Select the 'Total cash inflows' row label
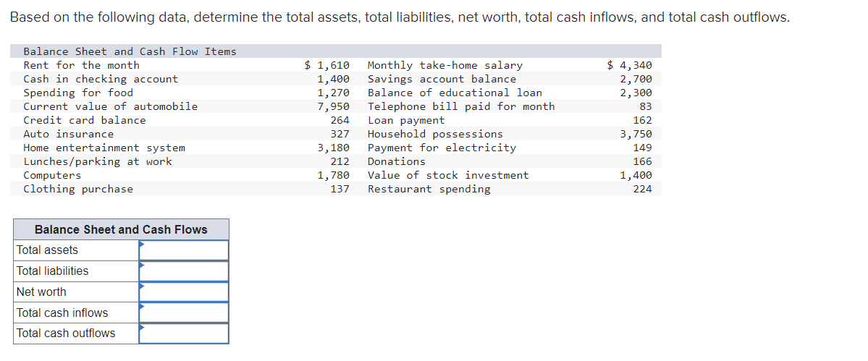Viewport: 868px width, 361px height. pyautogui.click(x=62, y=313)
